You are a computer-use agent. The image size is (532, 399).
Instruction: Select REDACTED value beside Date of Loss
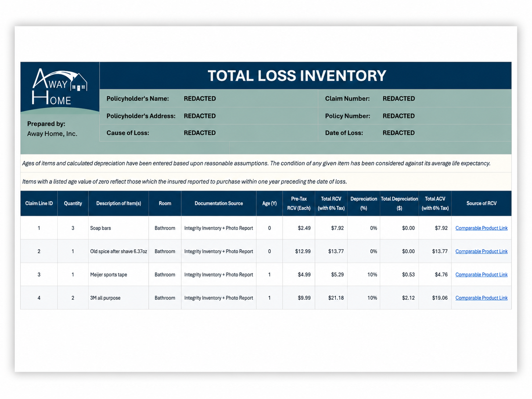pyautogui.click(x=399, y=133)
